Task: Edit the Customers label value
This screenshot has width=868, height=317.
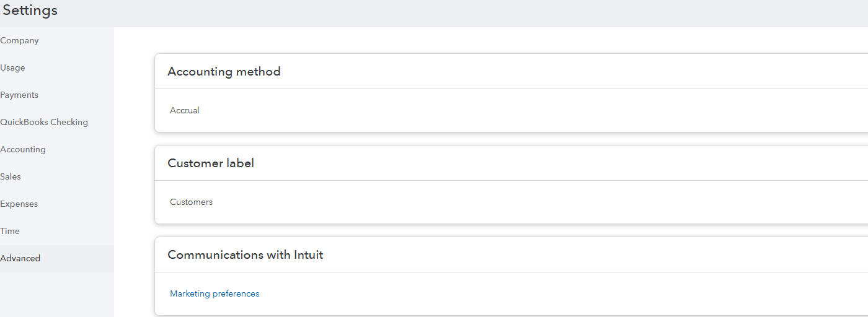Action: [x=191, y=202]
